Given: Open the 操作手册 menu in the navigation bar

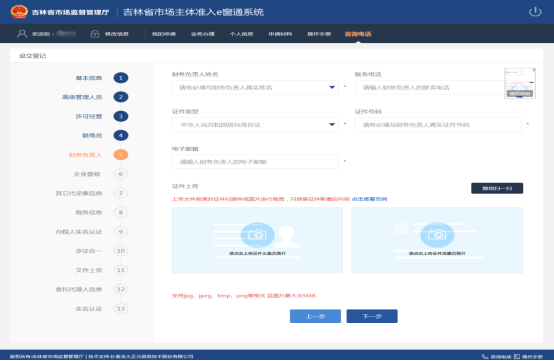Looking at the screenshot, I should pyautogui.click(x=319, y=34).
